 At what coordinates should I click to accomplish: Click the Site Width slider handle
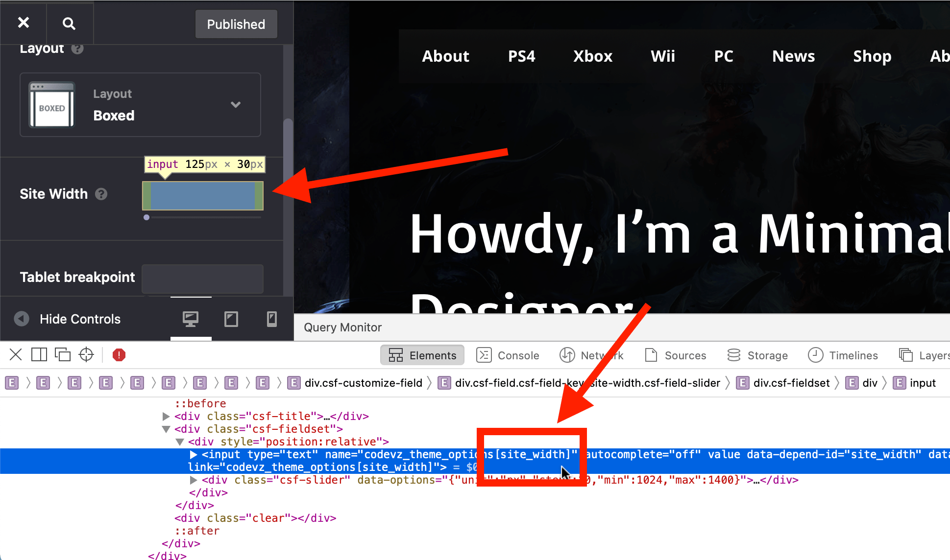click(x=146, y=217)
